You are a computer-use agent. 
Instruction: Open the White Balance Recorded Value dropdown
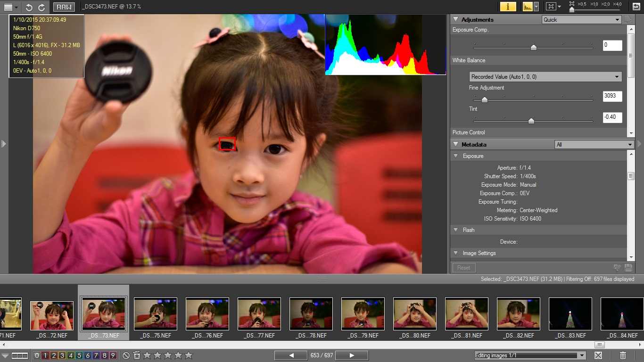tap(545, 77)
